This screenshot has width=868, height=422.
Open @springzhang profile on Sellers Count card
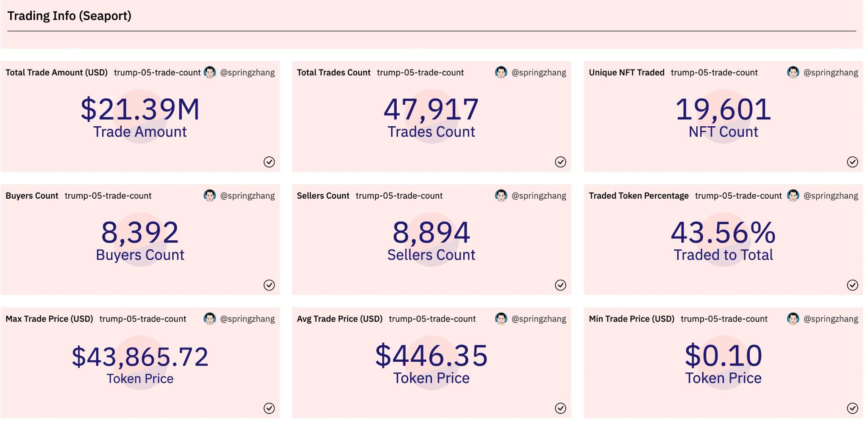pos(539,196)
